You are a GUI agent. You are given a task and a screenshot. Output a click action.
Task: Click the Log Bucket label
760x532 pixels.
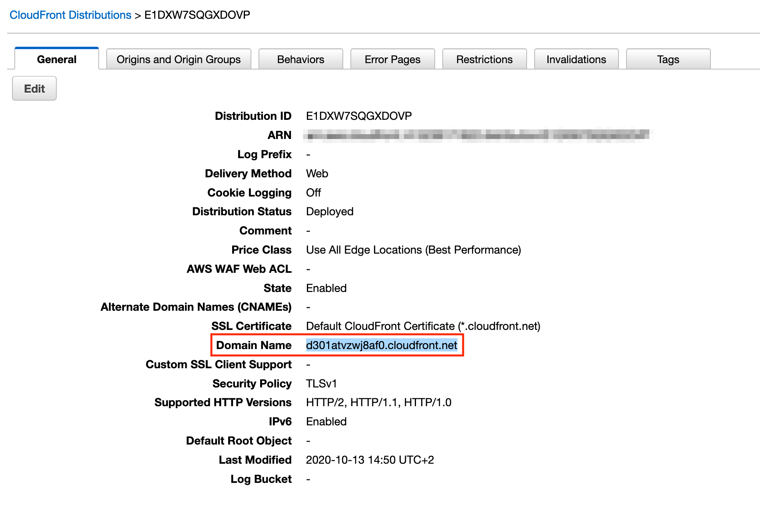261,479
